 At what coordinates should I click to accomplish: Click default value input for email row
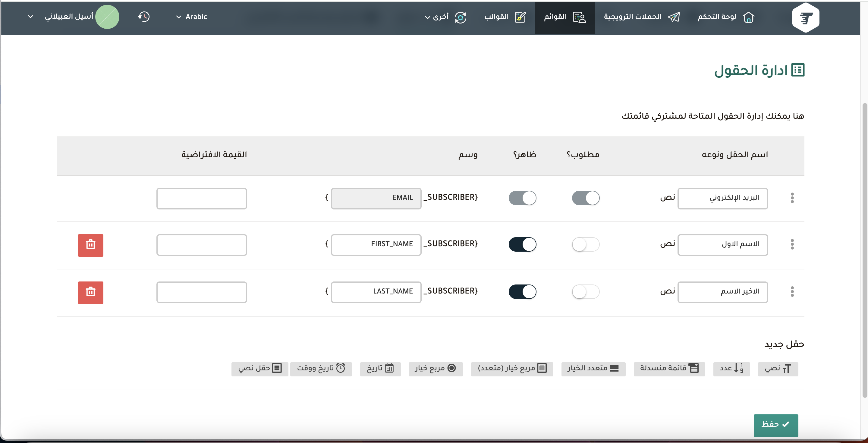202,198
